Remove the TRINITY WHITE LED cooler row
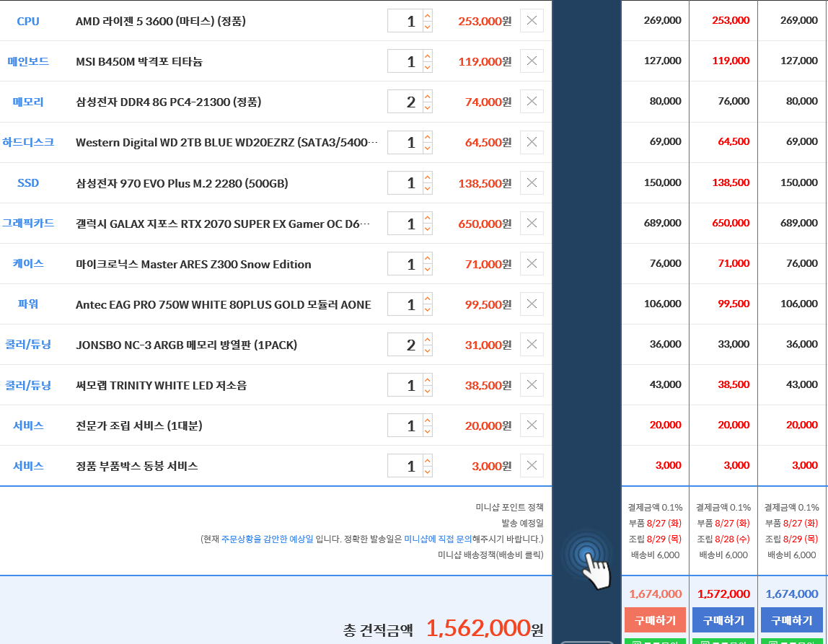The image size is (828, 644). [532, 385]
